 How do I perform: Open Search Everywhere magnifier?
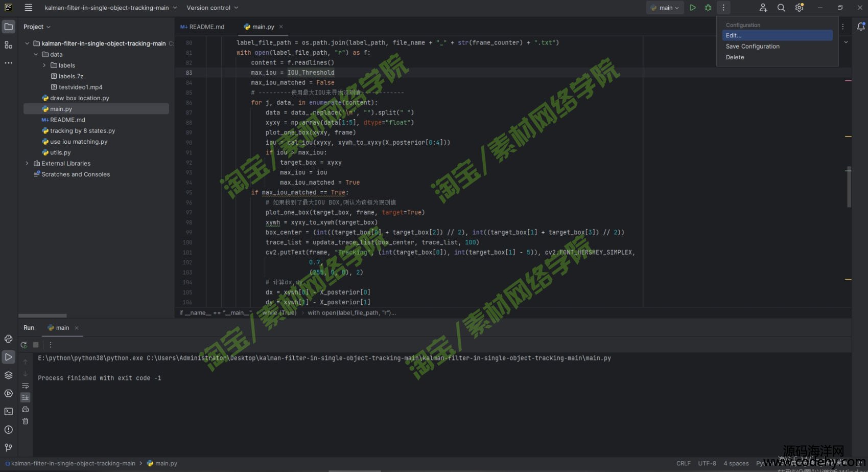coord(781,8)
